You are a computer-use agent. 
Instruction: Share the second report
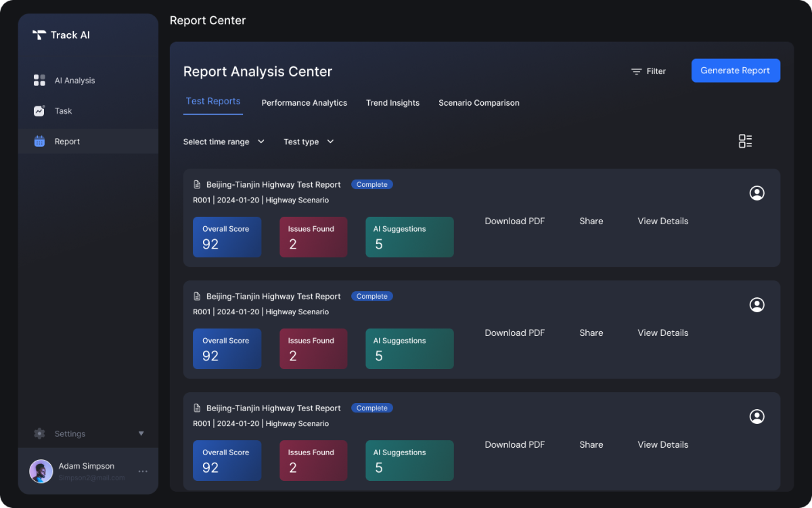[x=591, y=333]
